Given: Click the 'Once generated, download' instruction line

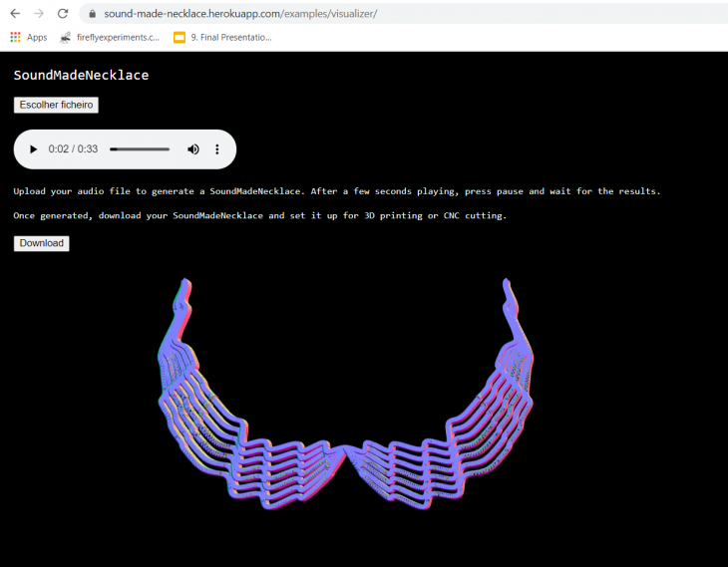Looking at the screenshot, I should coord(259,215).
